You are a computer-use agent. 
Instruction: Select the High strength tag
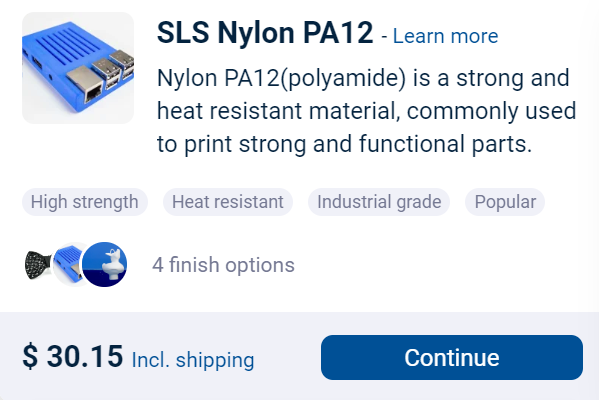point(85,202)
